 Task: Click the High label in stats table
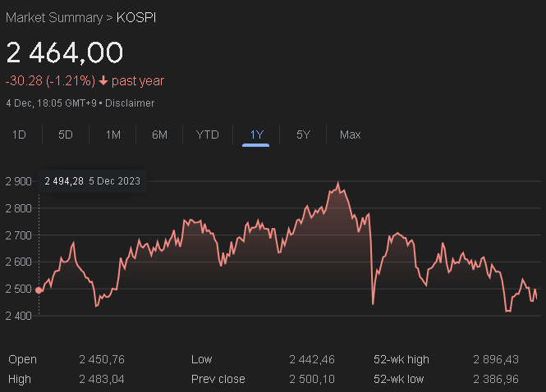[x=20, y=379]
